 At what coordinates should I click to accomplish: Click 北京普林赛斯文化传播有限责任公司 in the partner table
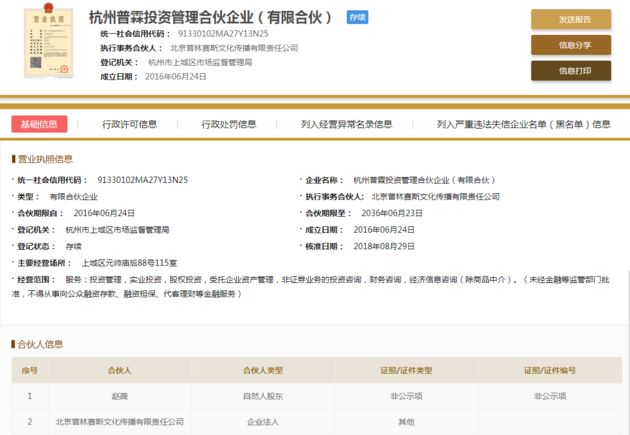point(119,422)
